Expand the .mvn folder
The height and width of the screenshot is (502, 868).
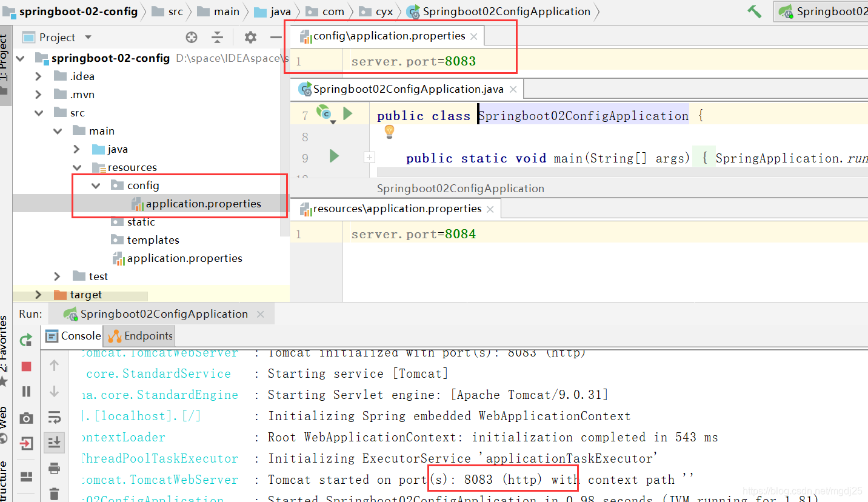39,95
